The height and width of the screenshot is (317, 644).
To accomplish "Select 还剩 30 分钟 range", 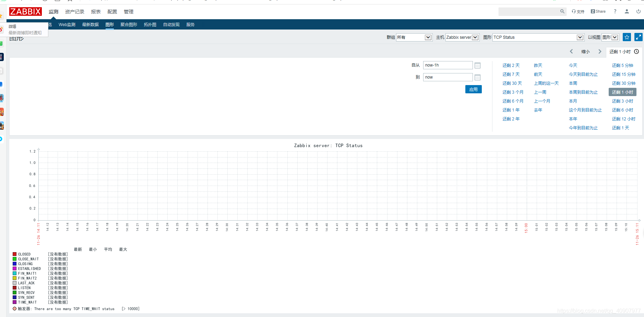I will pyautogui.click(x=624, y=83).
